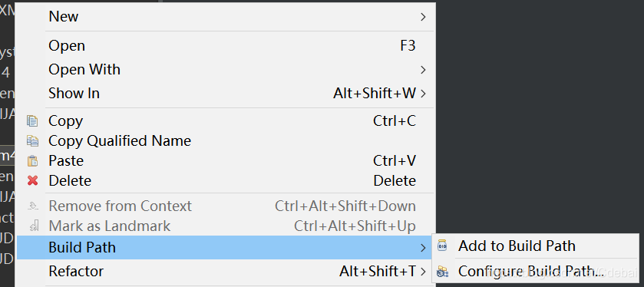
Task: Expand the Open With submenu arrow
Action: [x=423, y=70]
